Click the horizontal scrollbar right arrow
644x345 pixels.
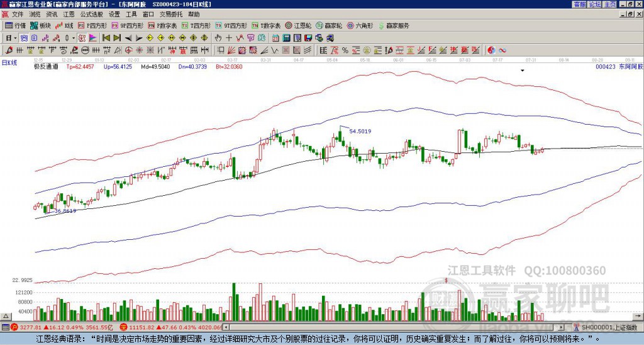point(562,327)
